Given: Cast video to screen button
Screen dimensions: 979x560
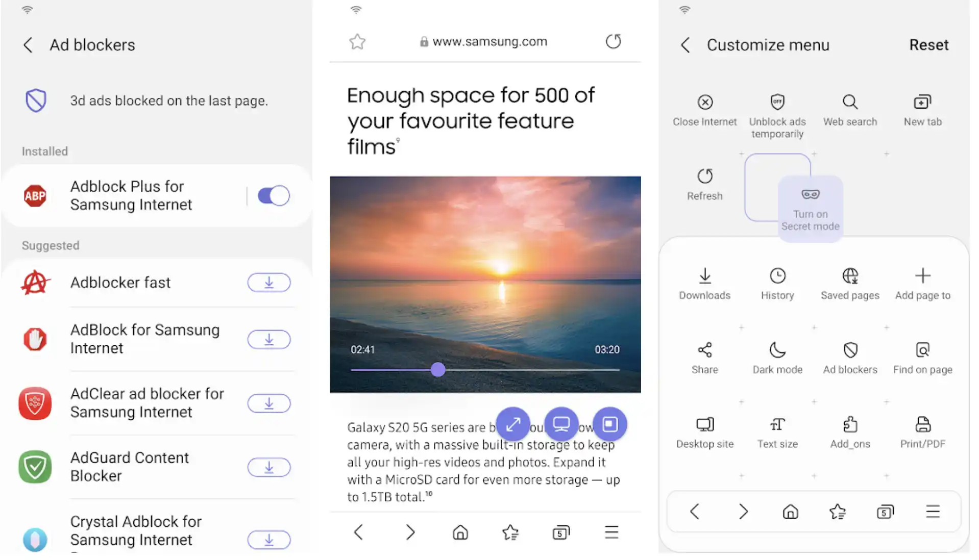Looking at the screenshot, I should tap(561, 424).
